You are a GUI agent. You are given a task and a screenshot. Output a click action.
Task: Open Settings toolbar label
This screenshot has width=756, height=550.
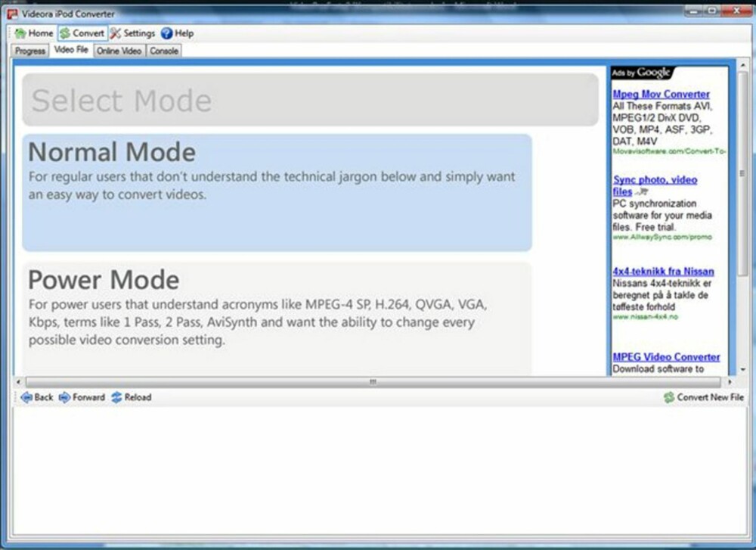(x=139, y=33)
